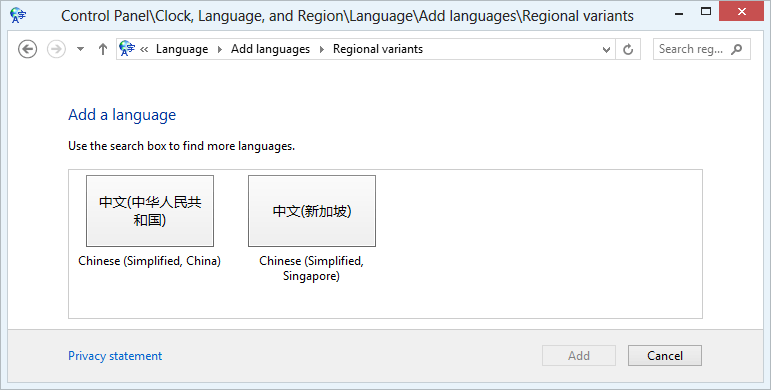Expand the arrow after the Add languages breadcrumb
The height and width of the screenshot is (390, 771).
tap(322, 49)
